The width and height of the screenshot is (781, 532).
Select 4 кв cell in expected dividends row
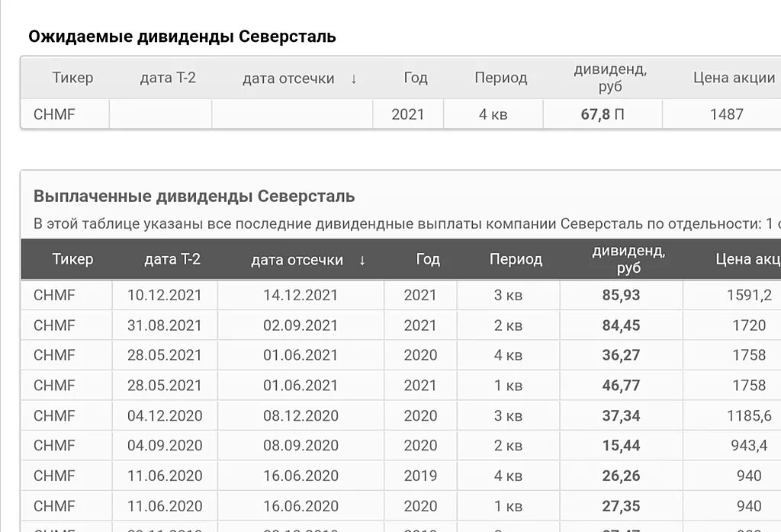click(493, 114)
